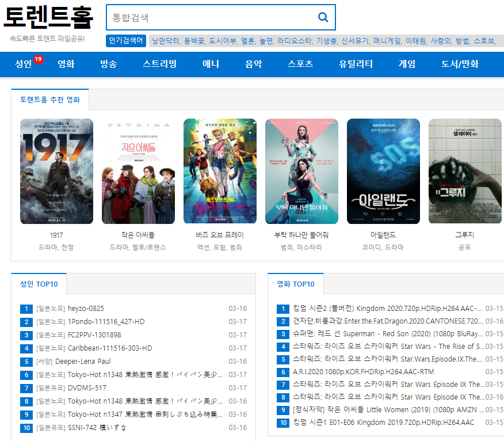Image resolution: width=504 pixels, height=441 pixels.
Task: Click the 인기검색어 label button
Action: pos(126,41)
